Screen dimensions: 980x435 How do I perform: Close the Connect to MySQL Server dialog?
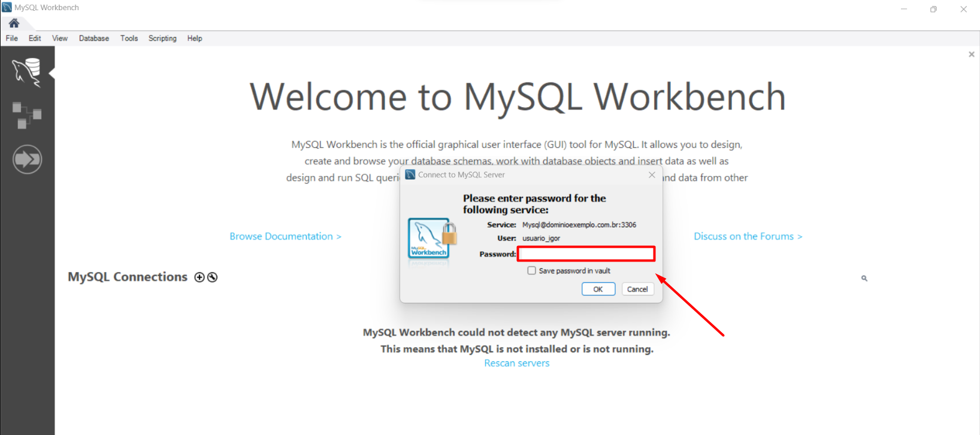(652, 175)
